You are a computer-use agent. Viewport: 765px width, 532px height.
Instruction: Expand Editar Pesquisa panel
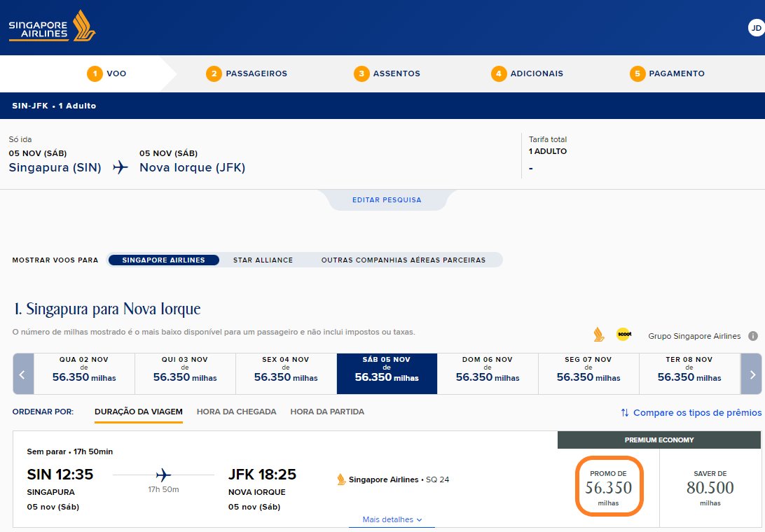(387, 200)
